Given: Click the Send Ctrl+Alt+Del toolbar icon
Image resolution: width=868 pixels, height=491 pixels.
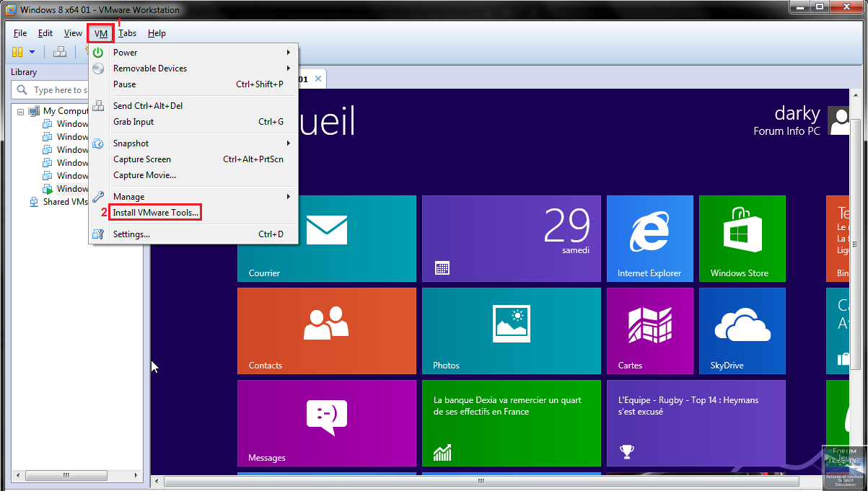Looking at the screenshot, I should [x=60, y=52].
